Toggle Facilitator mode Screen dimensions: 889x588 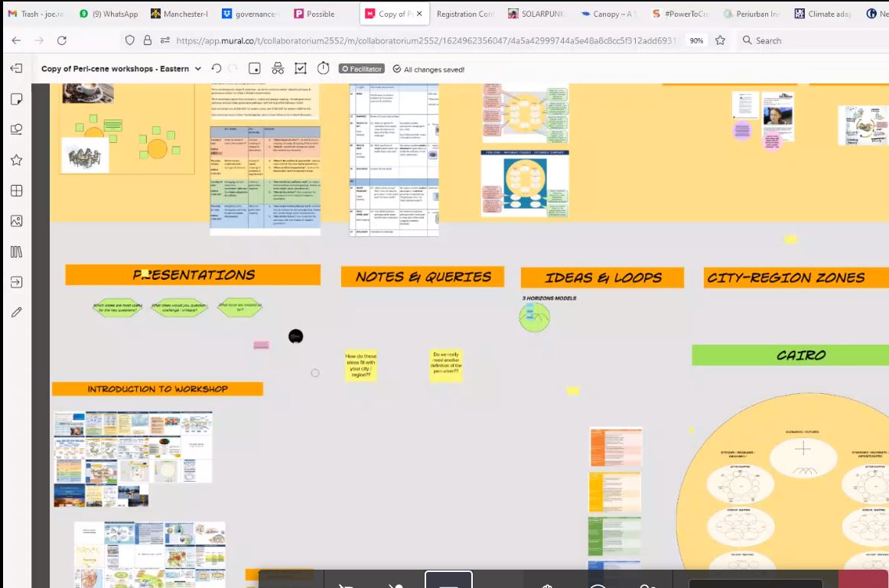(360, 69)
